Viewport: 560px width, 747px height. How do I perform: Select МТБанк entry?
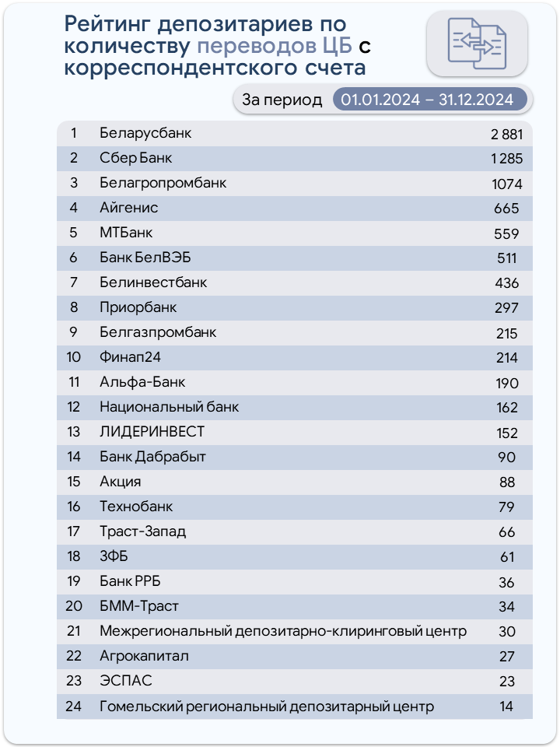click(126, 233)
